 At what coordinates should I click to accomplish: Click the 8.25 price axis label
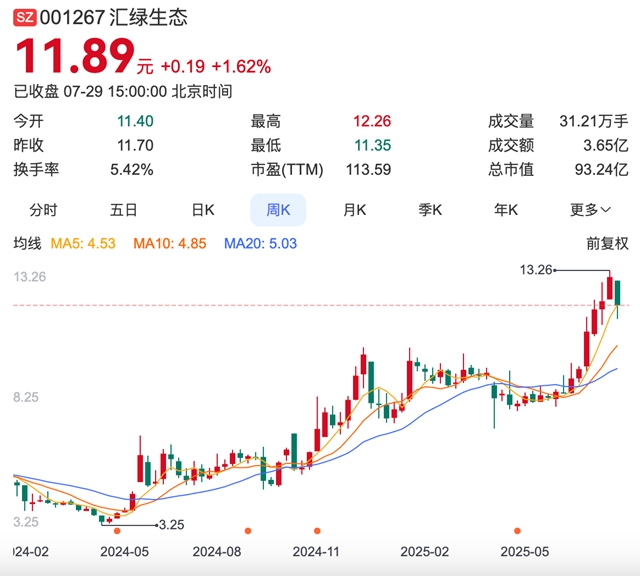pyautogui.click(x=26, y=397)
